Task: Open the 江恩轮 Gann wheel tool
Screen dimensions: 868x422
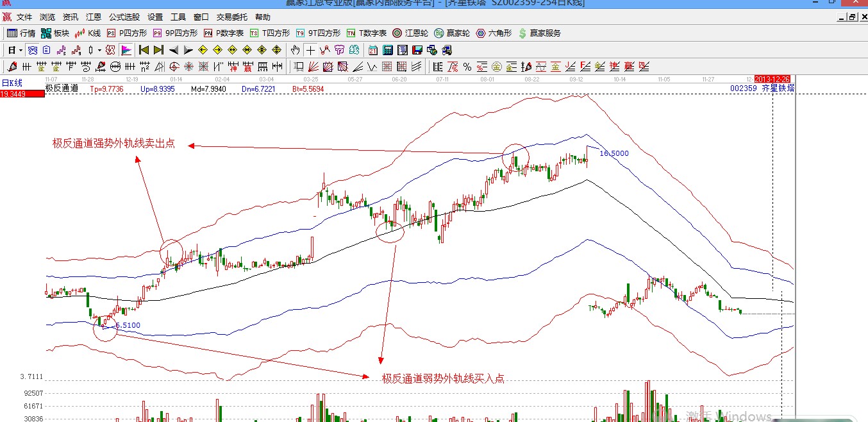Action: [406, 33]
